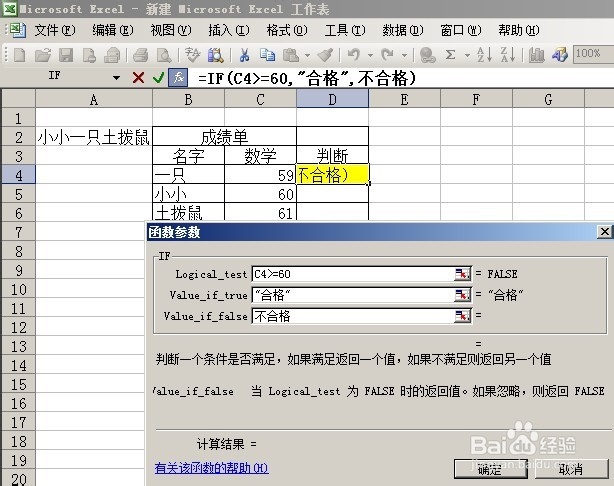
Task: Click the Print toolbar icon
Action: 141,55
